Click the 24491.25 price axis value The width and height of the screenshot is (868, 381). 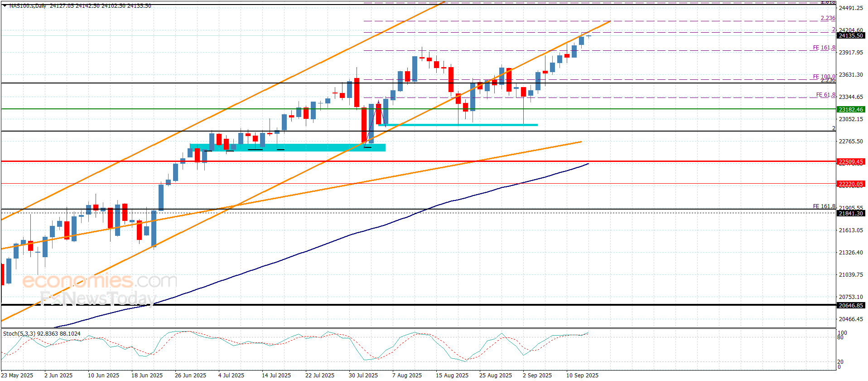point(851,8)
